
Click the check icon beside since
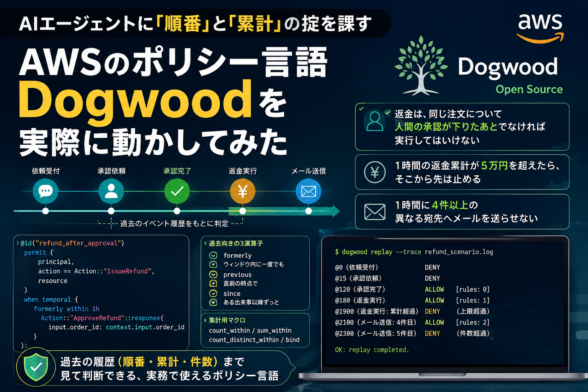coord(213,294)
